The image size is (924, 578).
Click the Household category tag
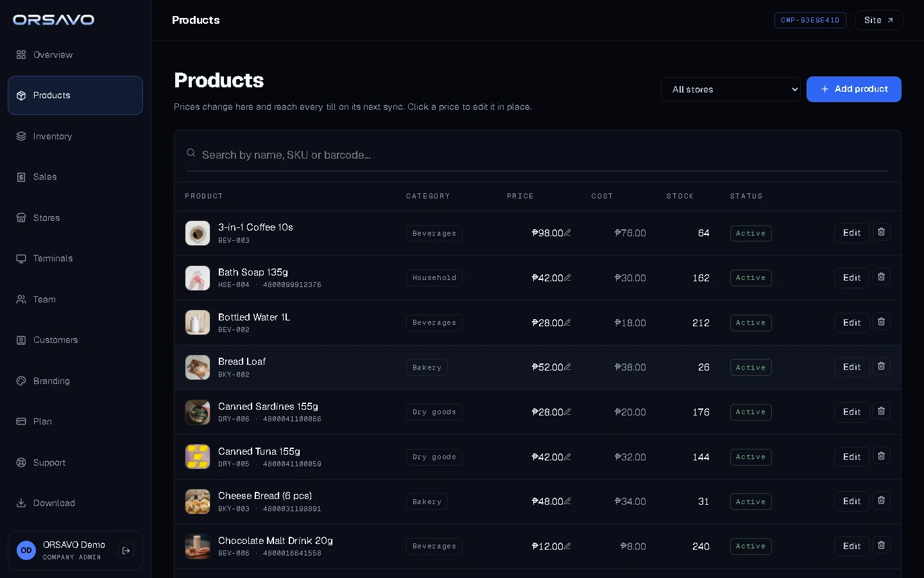click(434, 278)
